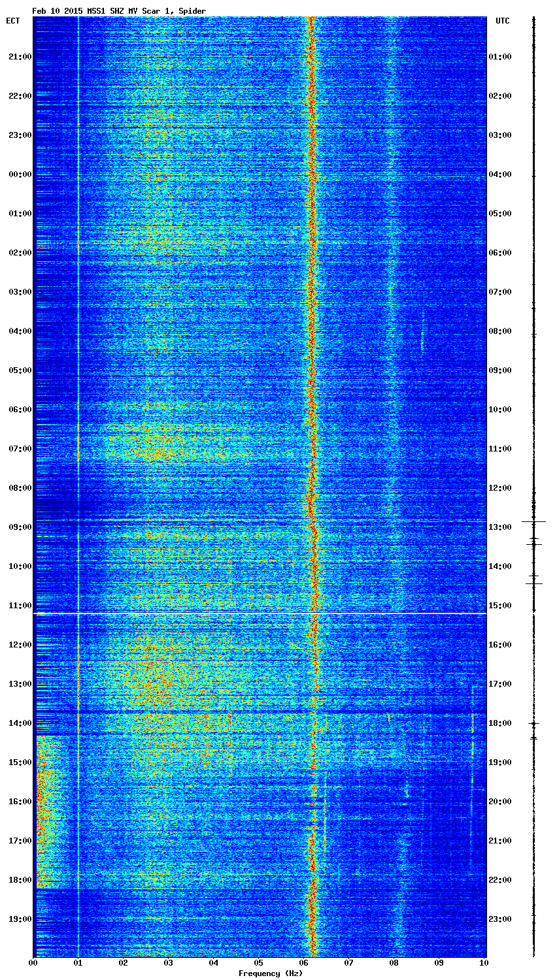Click the ECT '09:00' time label
The width and height of the screenshot is (557, 980).
(20, 527)
